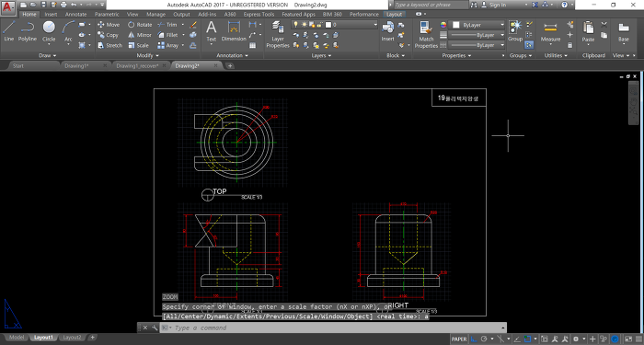Click the Cut icon in Clipboard
The image size is (644, 345).
coord(604,25)
